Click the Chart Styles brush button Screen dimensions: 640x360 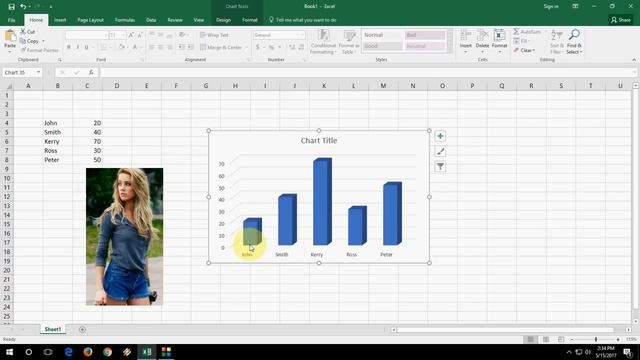[440, 151]
